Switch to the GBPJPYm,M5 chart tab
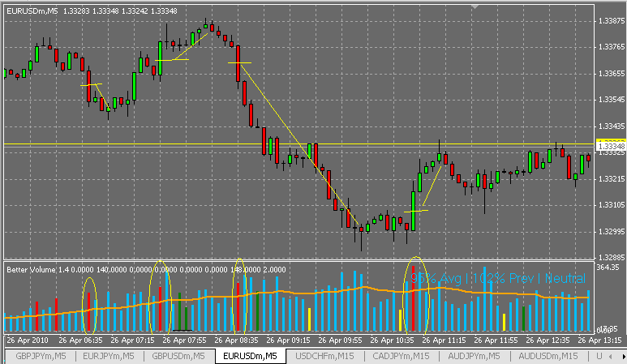 [x=41, y=356]
